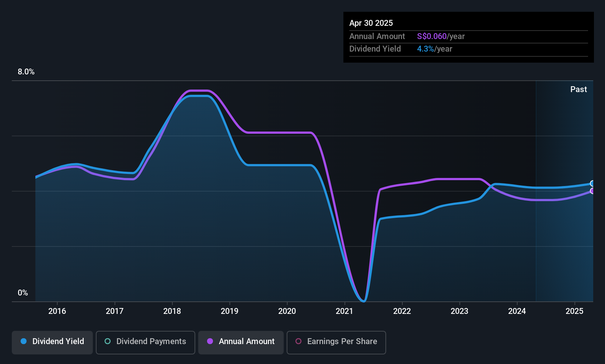Click the 2016 x-axis label
The image size is (605, 364).
[x=57, y=311]
